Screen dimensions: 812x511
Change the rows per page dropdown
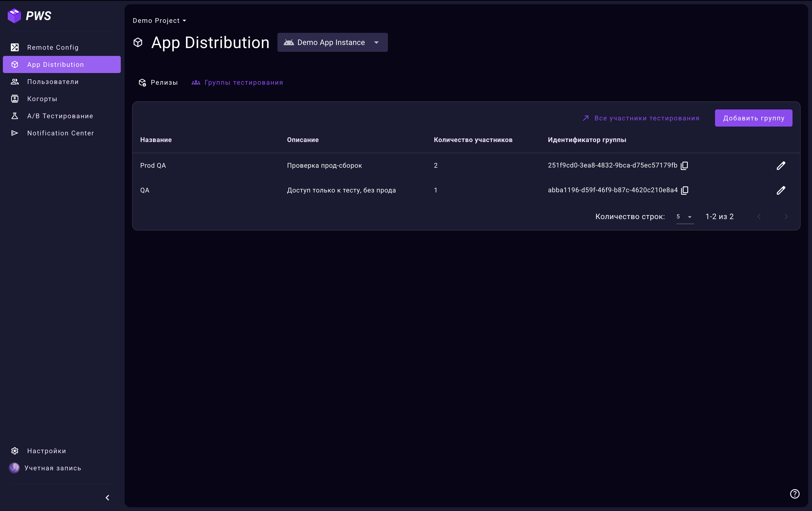(685, 217)
